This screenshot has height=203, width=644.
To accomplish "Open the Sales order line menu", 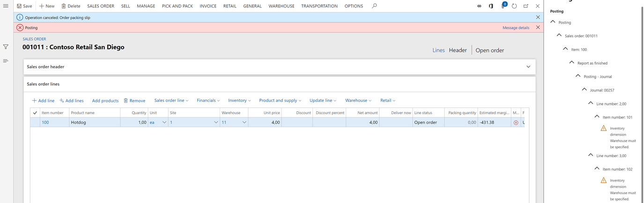I will point(171,101).
